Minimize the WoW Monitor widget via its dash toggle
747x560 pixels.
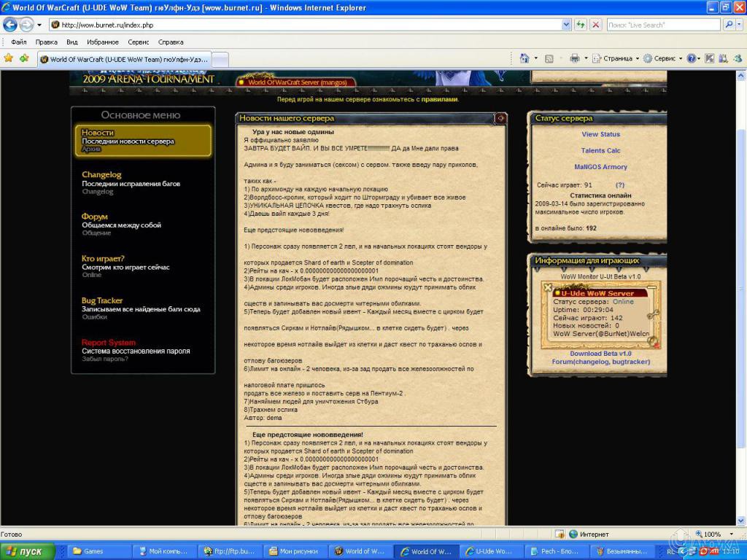[x=651, y=287]
